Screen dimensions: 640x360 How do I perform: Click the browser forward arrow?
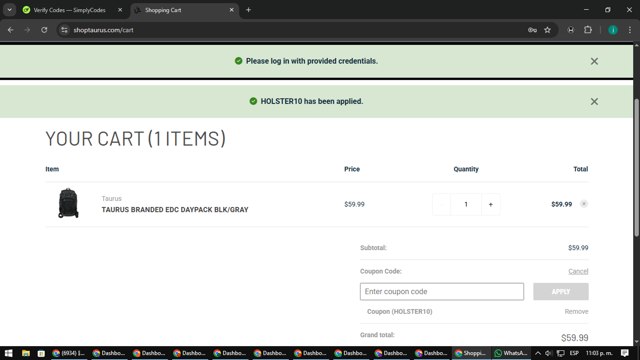pyautogui.click(x=27, y=30)
